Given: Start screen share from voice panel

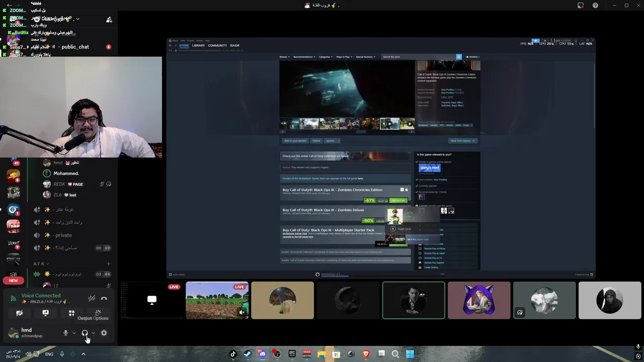Looking at the screenshot, I should 45,313.
